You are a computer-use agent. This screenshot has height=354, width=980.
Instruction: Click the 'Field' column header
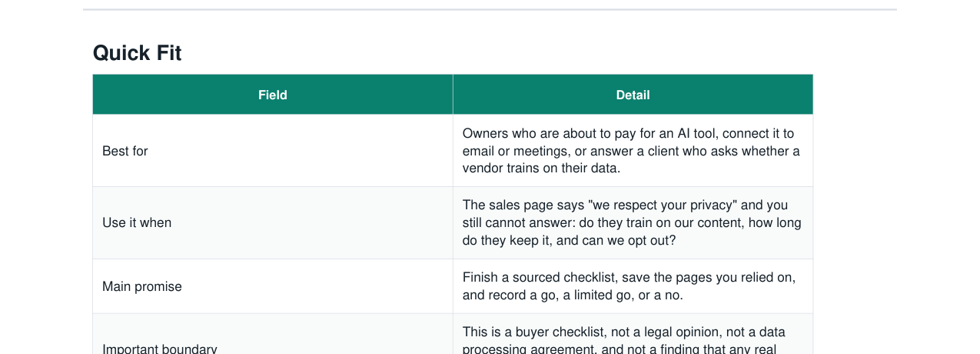pos(273,95)
